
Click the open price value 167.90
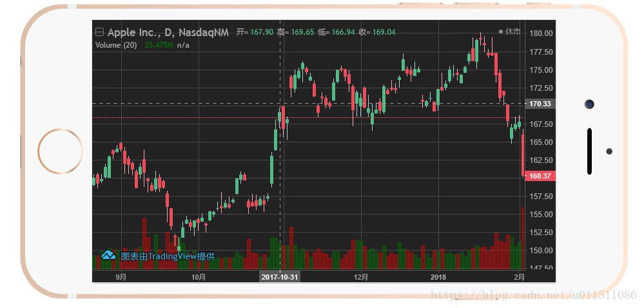coord(262,32)
